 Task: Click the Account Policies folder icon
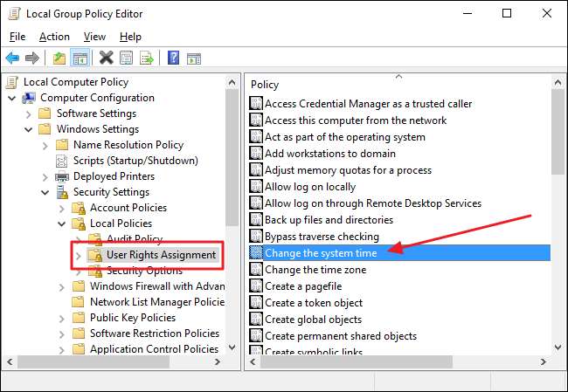pos(79,208)
